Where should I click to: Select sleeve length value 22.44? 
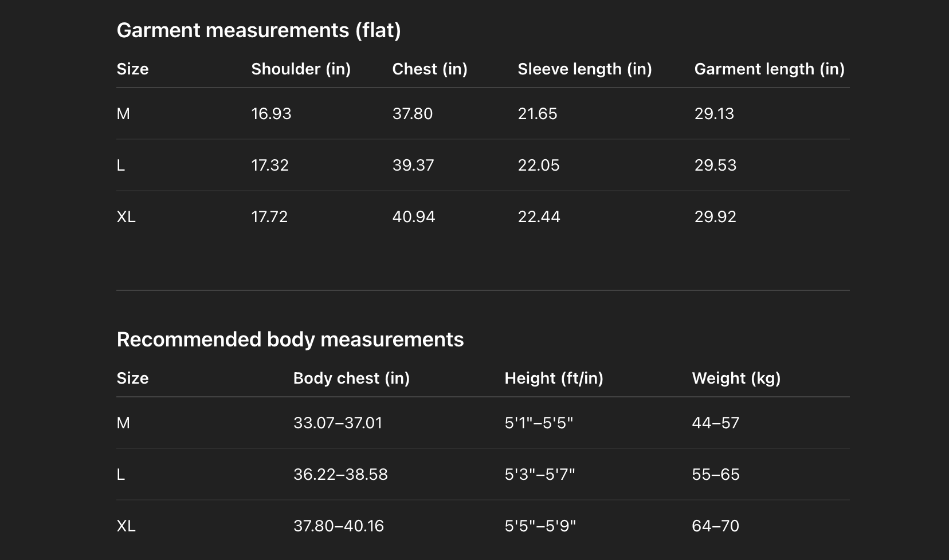coord(539,217)
